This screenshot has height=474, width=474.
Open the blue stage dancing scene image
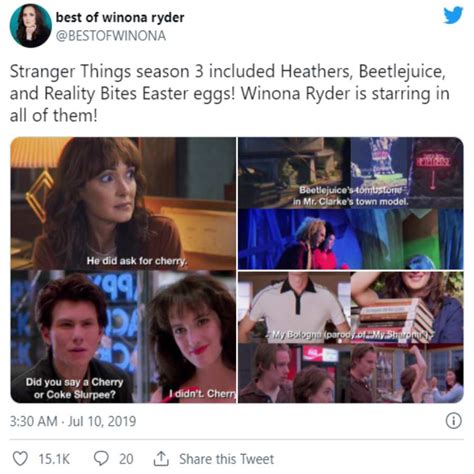(x=350, y=239)
